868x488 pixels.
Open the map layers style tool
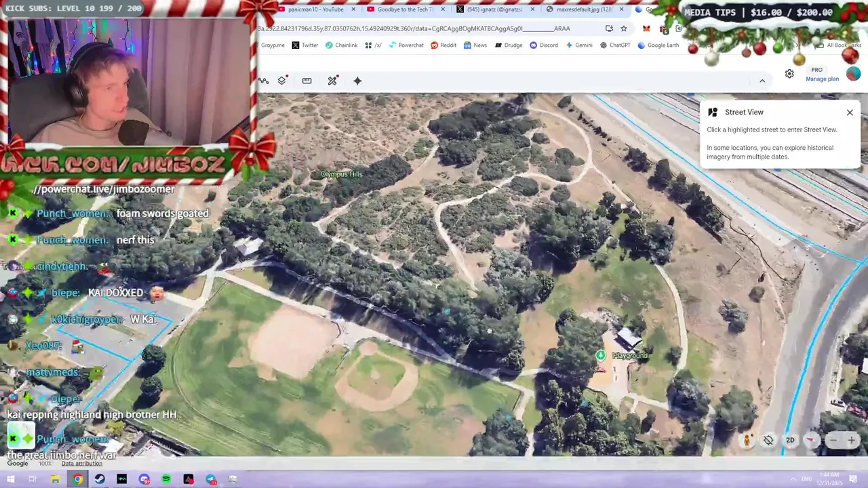click(282, 81)
